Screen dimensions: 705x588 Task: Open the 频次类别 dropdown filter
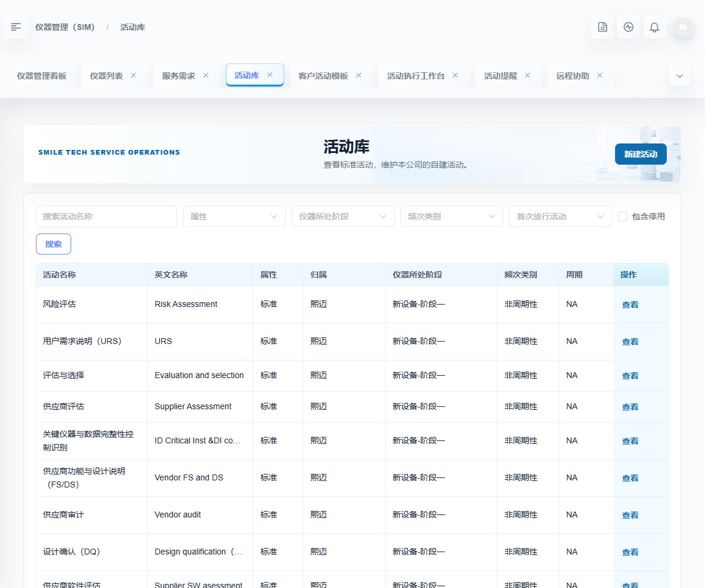point(452,216)
